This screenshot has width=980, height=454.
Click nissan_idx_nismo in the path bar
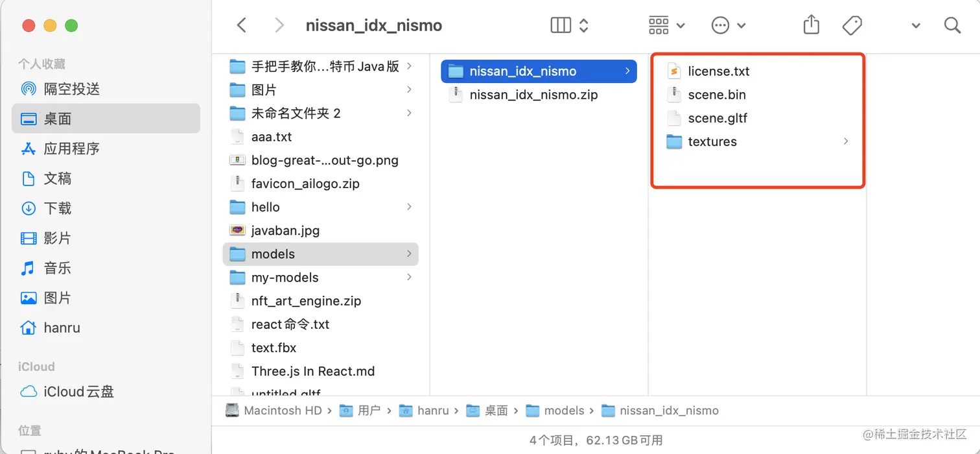click(x=660, y=411)
